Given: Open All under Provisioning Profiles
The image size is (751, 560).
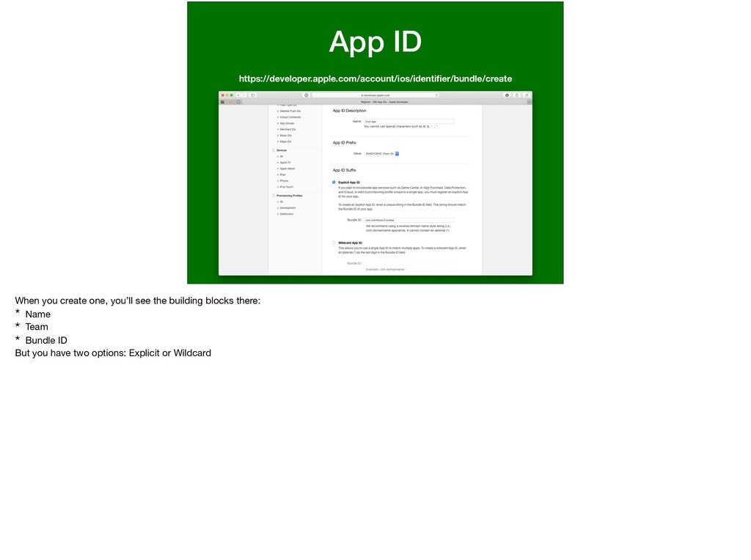Looking at the screenshot, I should (x=281, y=202).
